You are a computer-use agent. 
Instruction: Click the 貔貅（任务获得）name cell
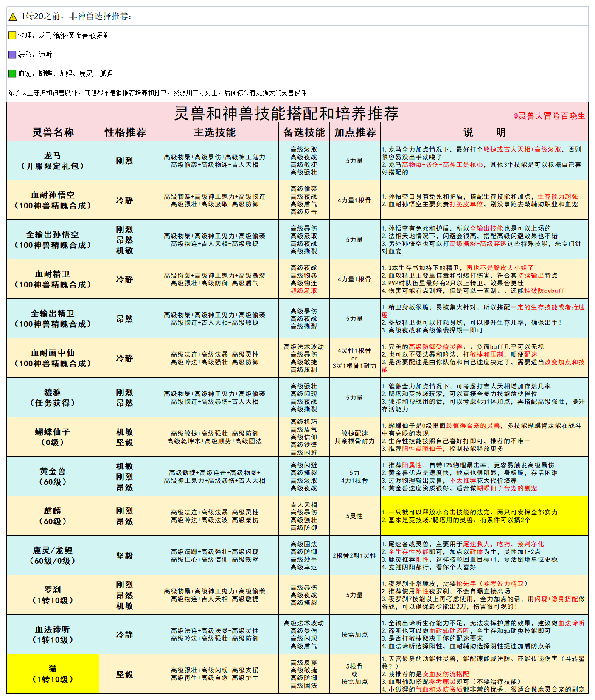point(53,398)
